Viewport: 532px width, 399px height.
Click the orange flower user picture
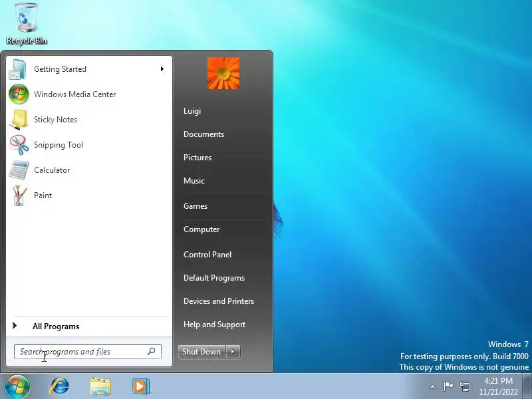click(223, 73)
